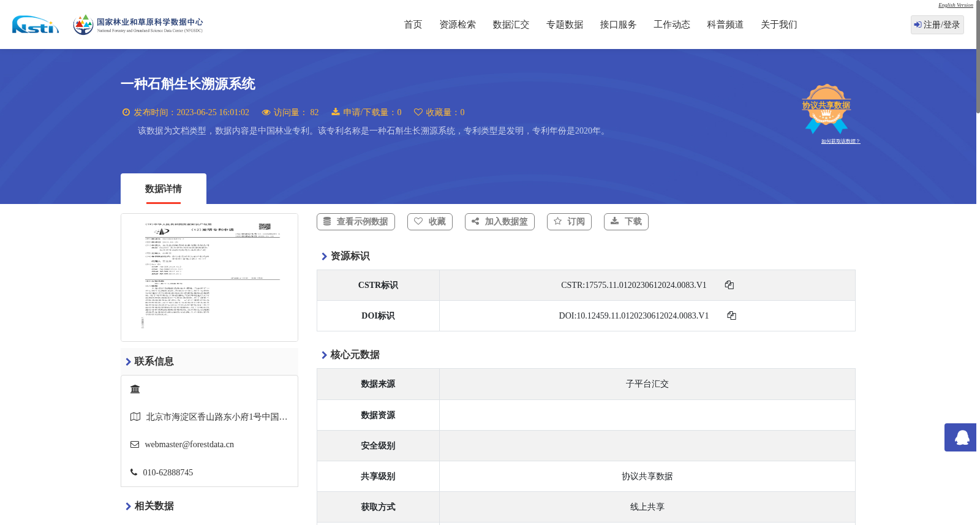Open the 数据汇交 menu item
980x525 pixels.
pos(511,25)
